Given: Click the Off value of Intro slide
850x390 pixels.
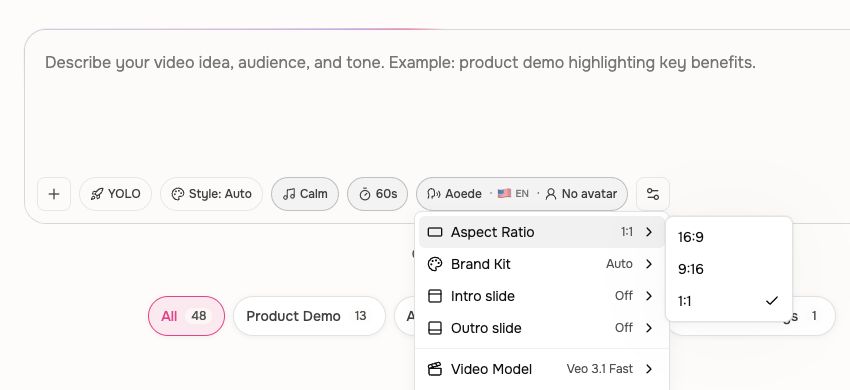Looking at the screenshot, I should (623, 296).
